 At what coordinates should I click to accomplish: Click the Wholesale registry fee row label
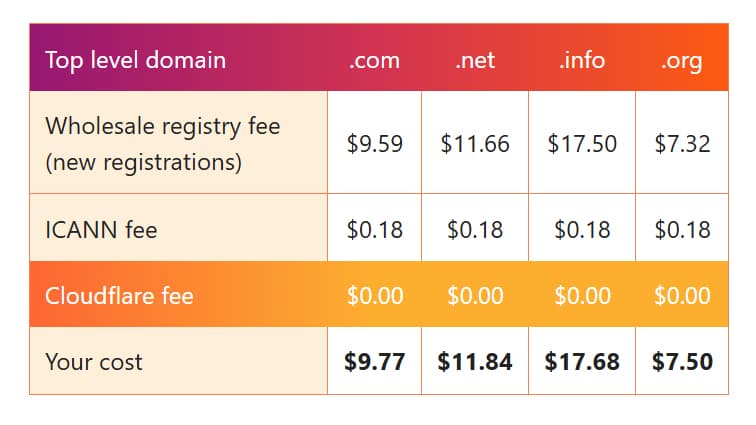[x=162, y=144]
